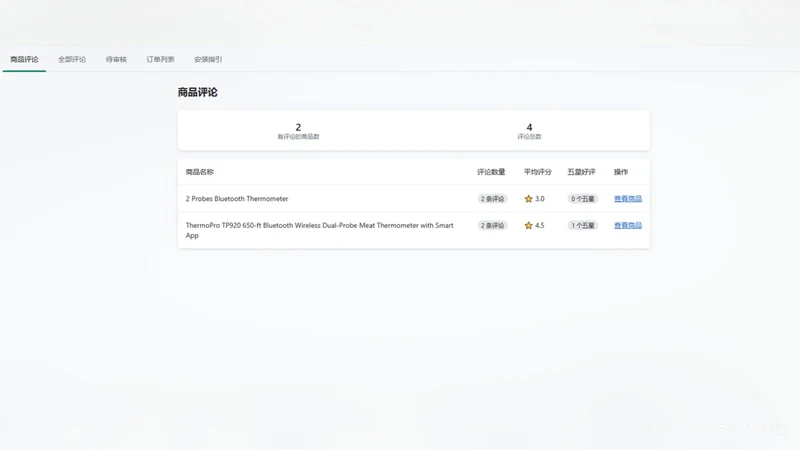Click the 商品评论 page heading

click(197, 92)
